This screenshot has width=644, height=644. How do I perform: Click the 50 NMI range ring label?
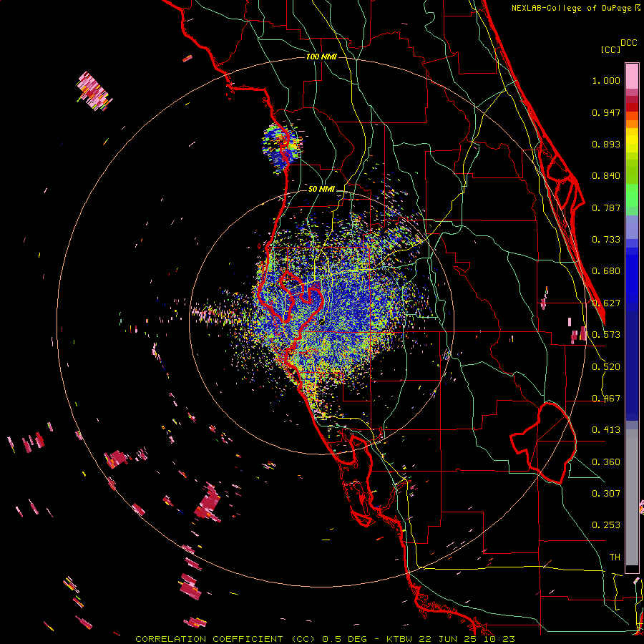click(x=321, y=189)
